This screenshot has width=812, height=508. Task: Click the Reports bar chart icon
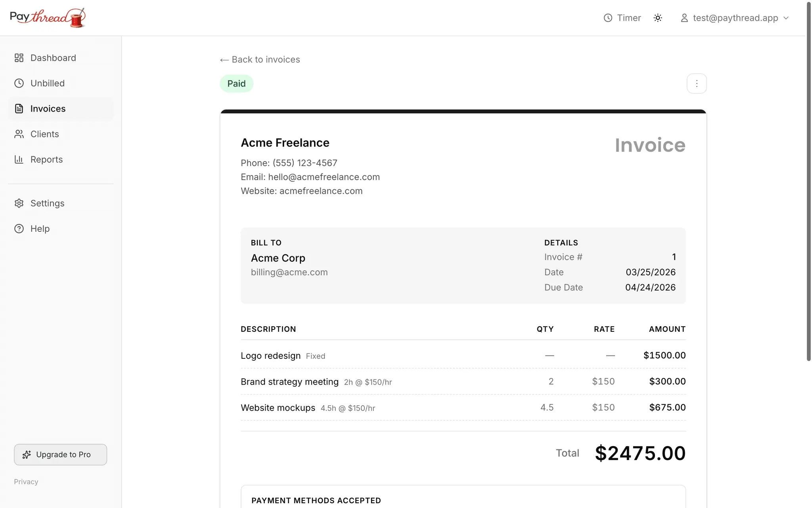(x=19, y=160)
